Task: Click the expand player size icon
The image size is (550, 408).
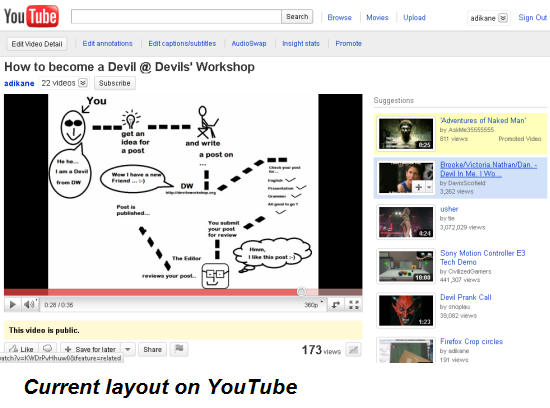Action: point(336,305)
